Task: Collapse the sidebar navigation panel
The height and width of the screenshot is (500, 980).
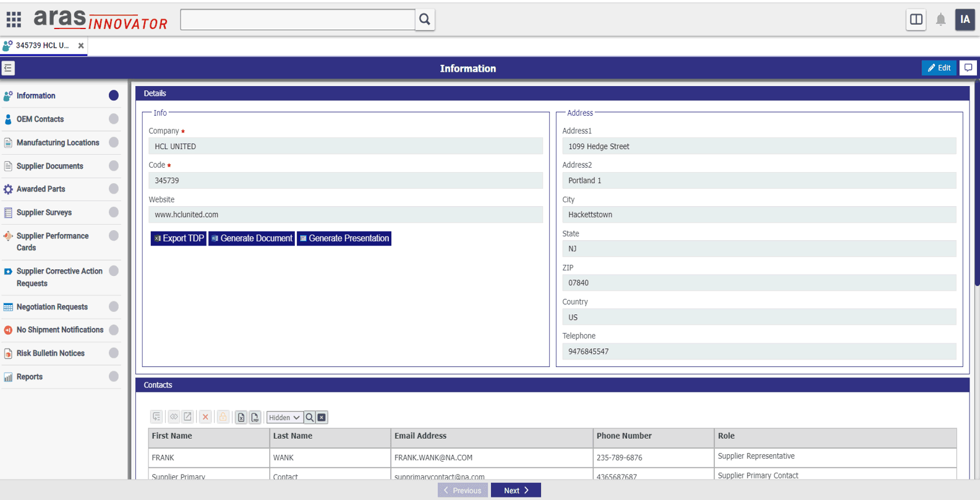Action: [8, 68]
